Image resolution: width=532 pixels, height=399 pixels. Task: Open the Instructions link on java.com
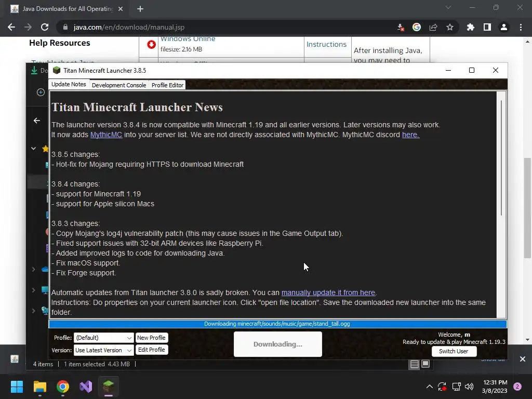point(326,45)
